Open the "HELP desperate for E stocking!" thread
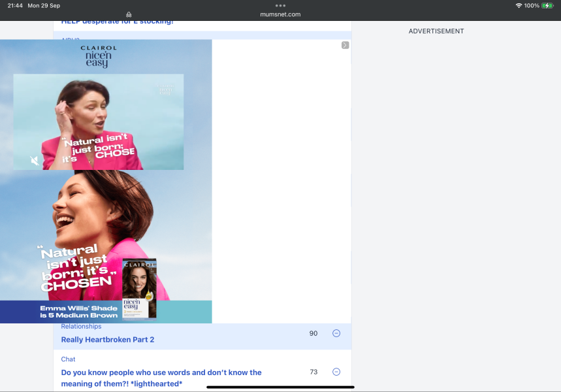 118,21
